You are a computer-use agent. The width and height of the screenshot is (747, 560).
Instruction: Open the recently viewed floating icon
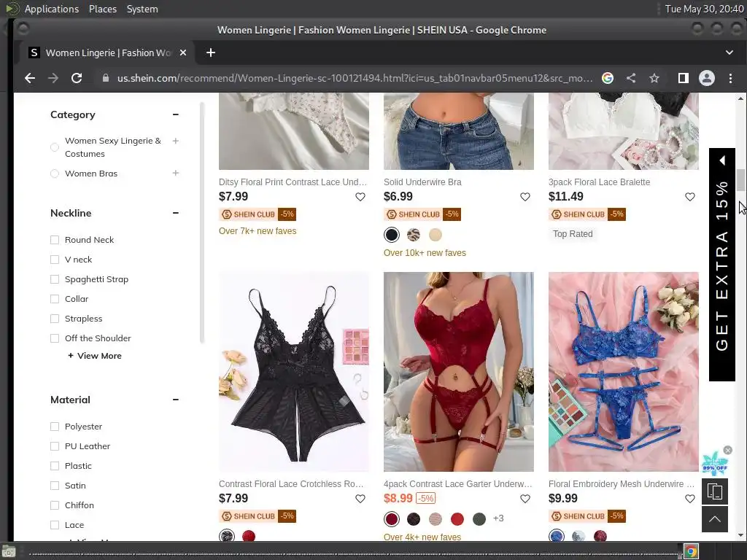[715, 491]
